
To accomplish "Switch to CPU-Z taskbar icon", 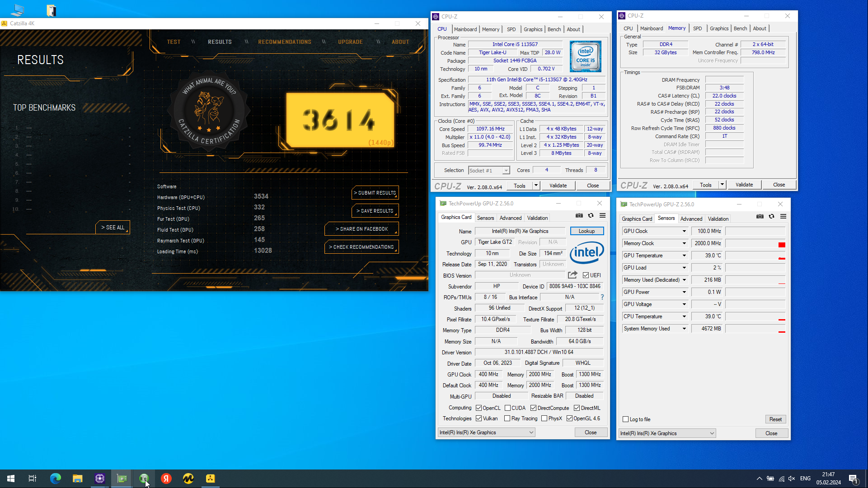I will [100, 479].
